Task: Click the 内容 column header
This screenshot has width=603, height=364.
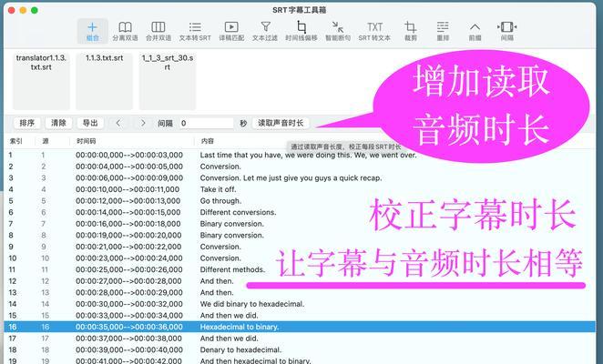Action: pos(208,141)
